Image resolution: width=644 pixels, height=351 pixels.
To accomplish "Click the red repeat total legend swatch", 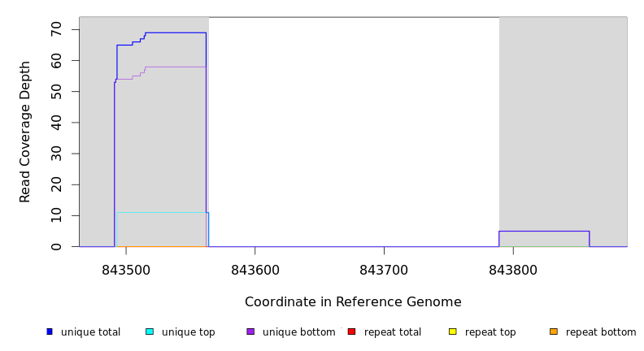I will tap(351, 331).
